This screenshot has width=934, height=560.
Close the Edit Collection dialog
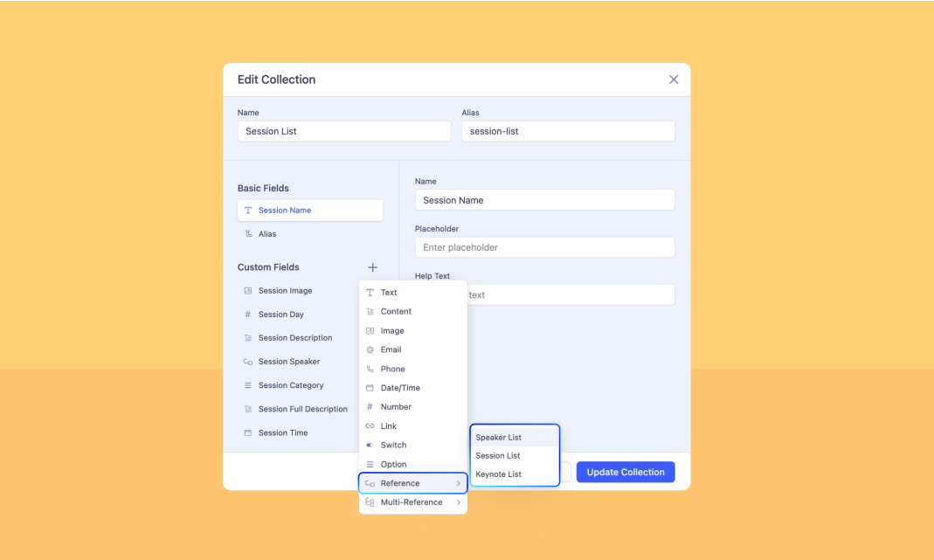click(673, 80)
